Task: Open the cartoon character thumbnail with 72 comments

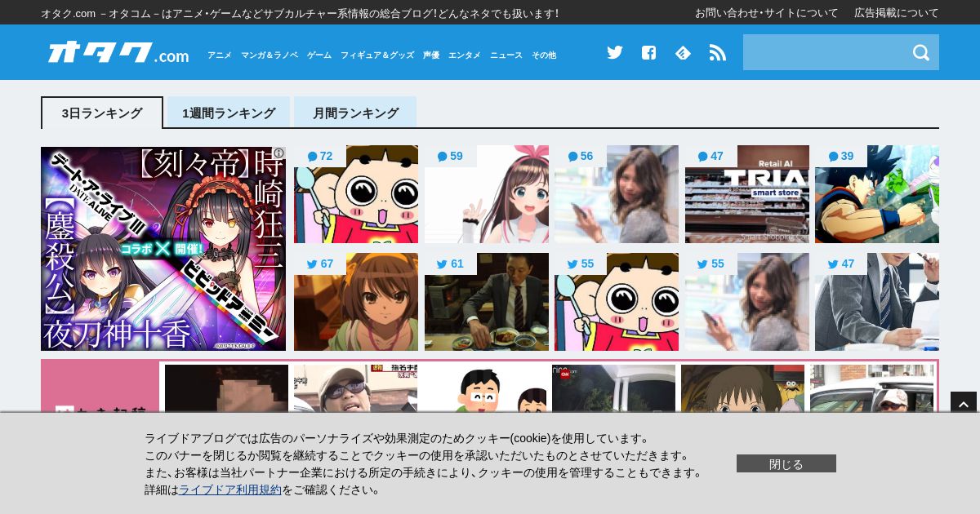Action: coord(356,194)
